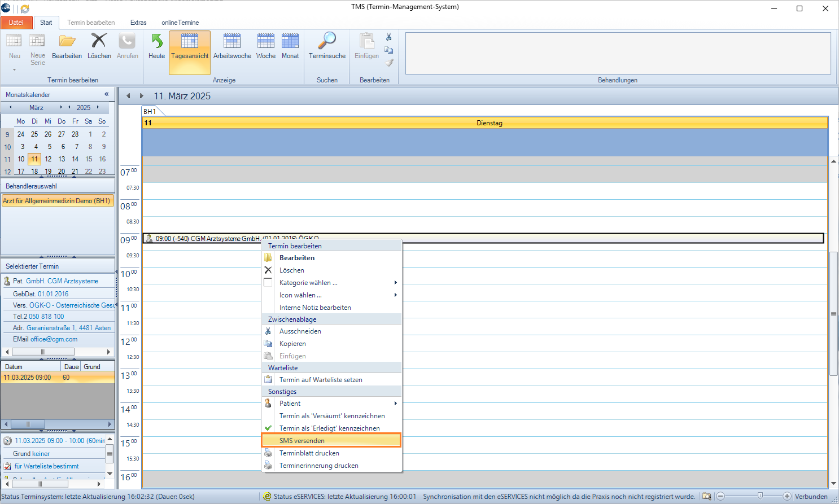839x504 pixels.
Task: Select Arzt für Allgemeinmedizin Demo (BH1)
Action: pos(56,201)
